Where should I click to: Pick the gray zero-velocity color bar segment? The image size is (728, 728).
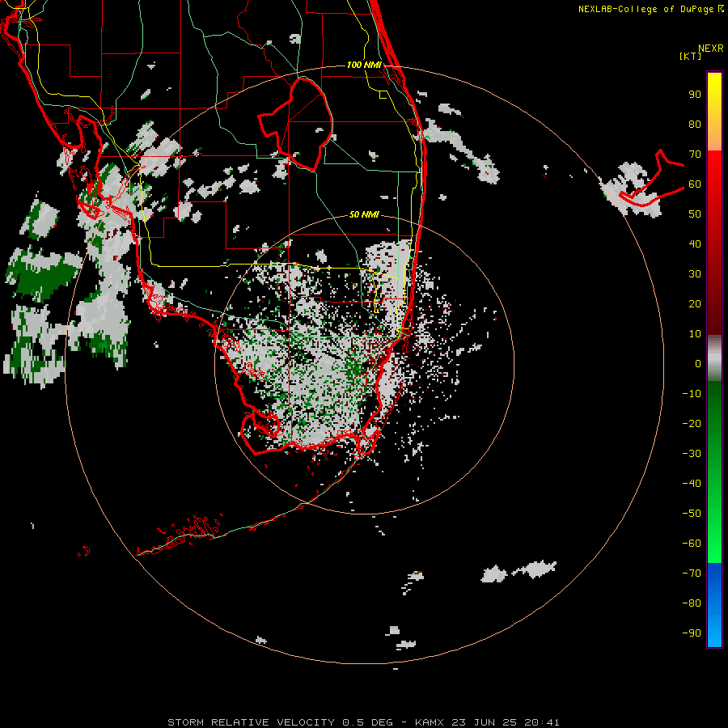tap(714, 358)
